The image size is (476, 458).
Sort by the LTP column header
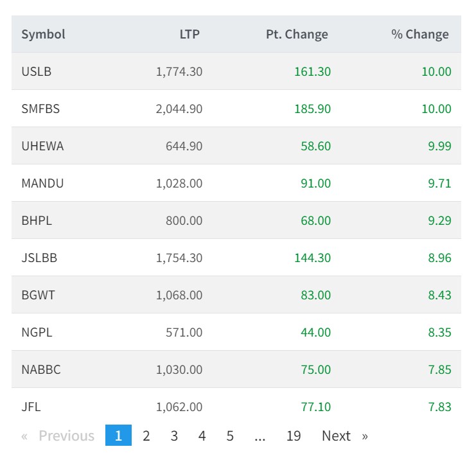(x=190, y=35)
